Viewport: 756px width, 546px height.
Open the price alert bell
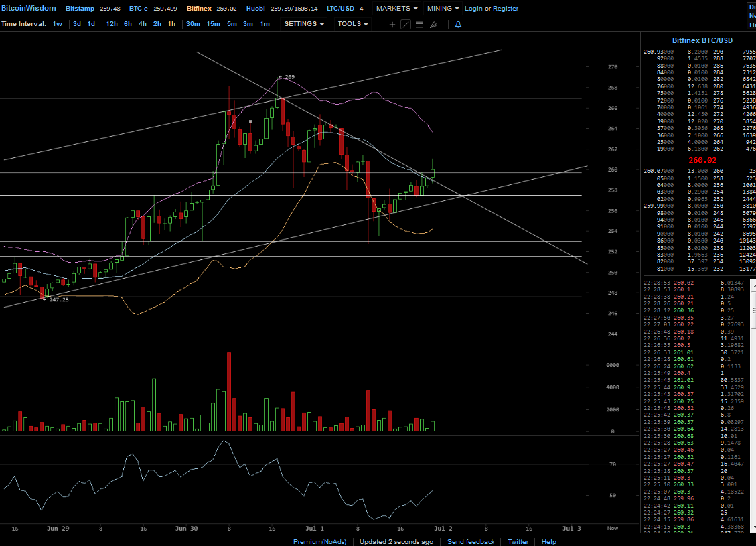click(x=458, y=24)
